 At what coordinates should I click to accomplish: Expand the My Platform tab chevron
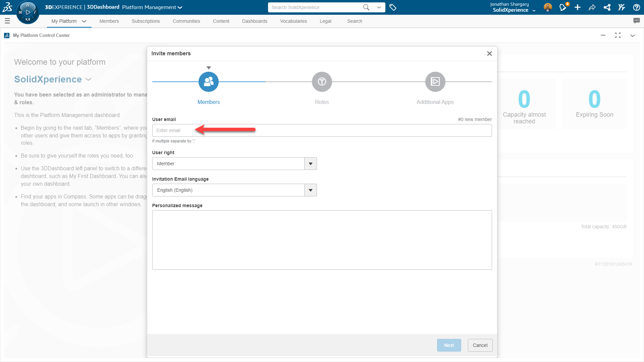pyautogui.click(x=84, y=21)
